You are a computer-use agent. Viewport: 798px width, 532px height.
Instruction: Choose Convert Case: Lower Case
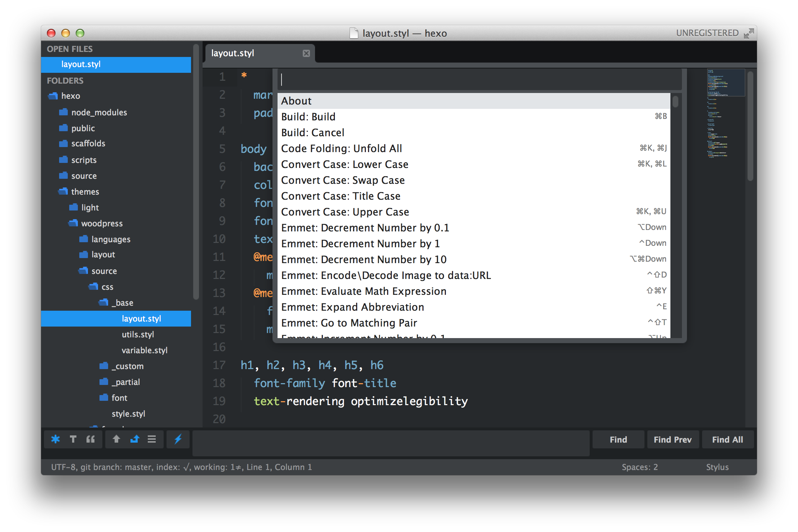coord(474,164)
